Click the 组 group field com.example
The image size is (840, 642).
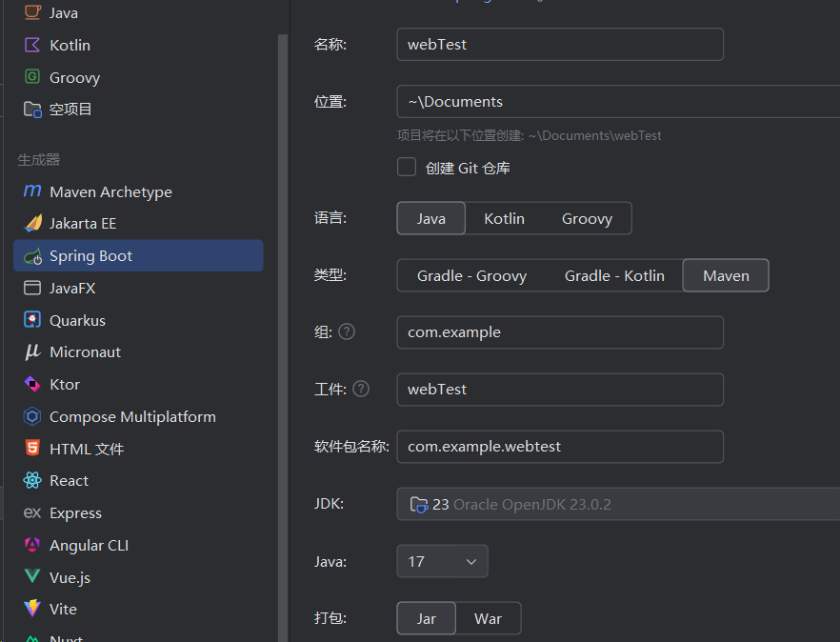pos(560,332)
